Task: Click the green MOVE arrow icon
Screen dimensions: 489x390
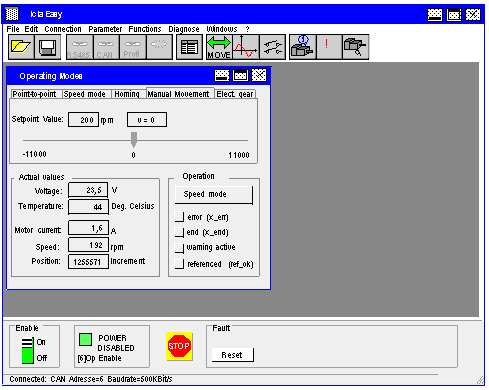Action: (x=219, y=47)
